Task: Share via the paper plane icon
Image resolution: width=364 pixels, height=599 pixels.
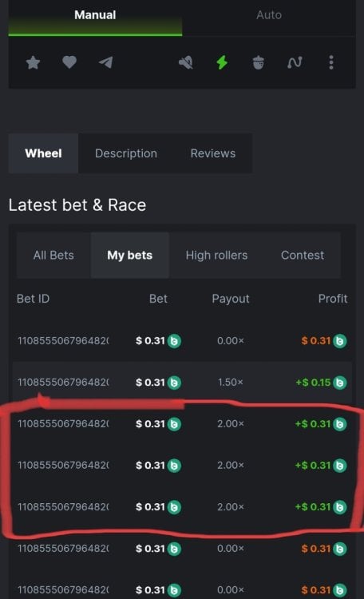Action: (x=106, y=62)
